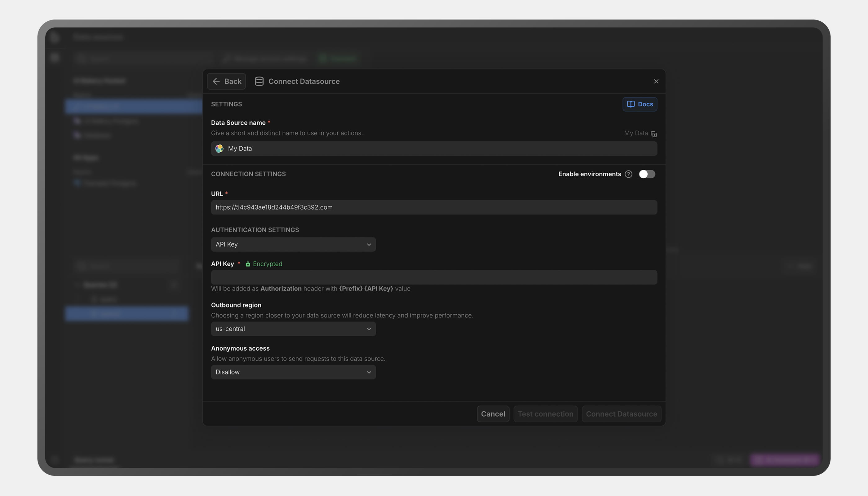Open Docs via the book icon

tap(631, 104)
